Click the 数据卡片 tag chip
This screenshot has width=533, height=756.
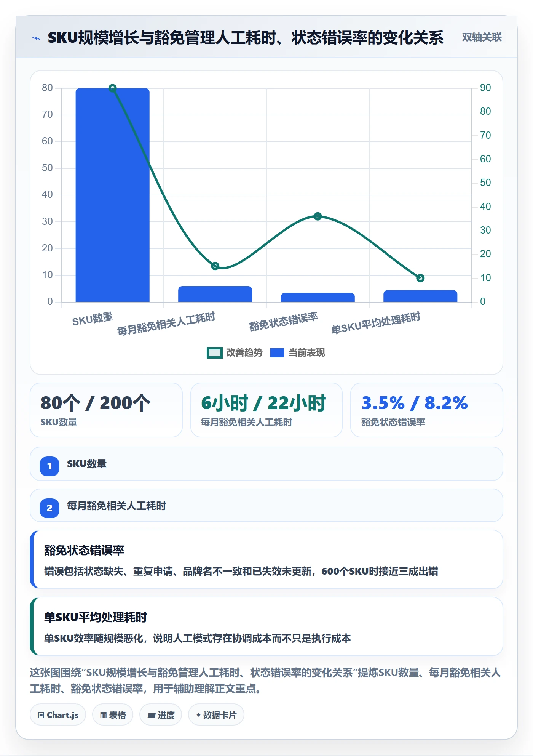click(216, 715)
